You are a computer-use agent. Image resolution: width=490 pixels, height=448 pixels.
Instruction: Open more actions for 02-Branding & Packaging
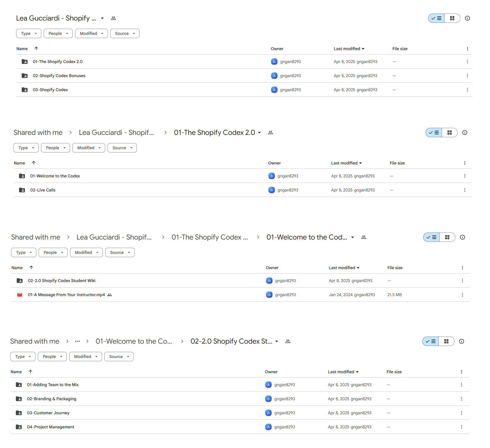461,399
